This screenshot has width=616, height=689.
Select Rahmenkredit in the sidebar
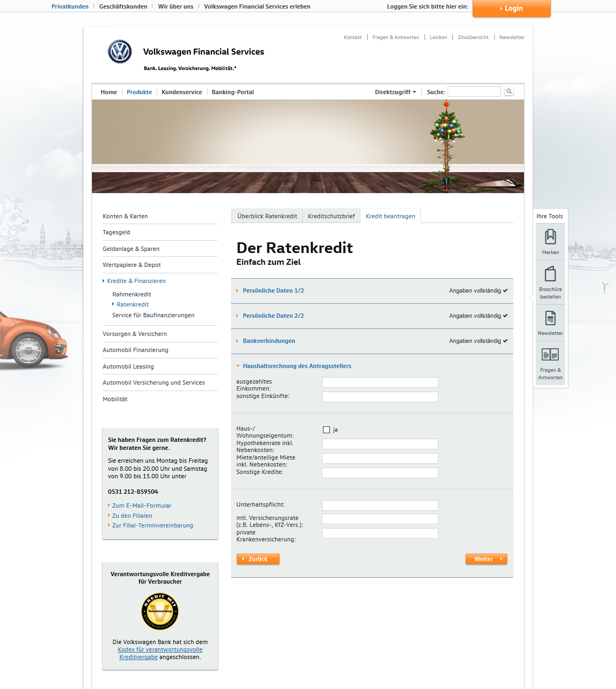[132, 294]
